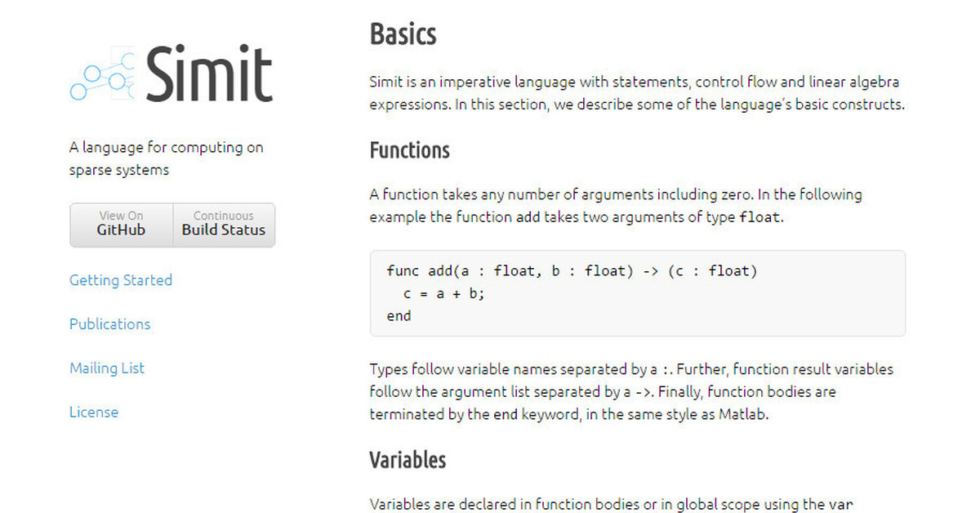Click the Variables section heading

[408, 459]
